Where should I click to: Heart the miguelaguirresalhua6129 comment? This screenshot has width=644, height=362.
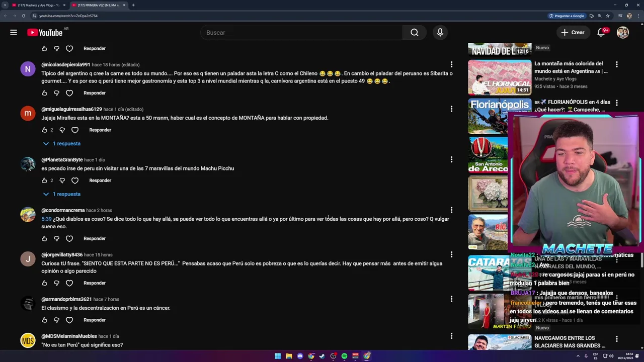coord(75,130)
